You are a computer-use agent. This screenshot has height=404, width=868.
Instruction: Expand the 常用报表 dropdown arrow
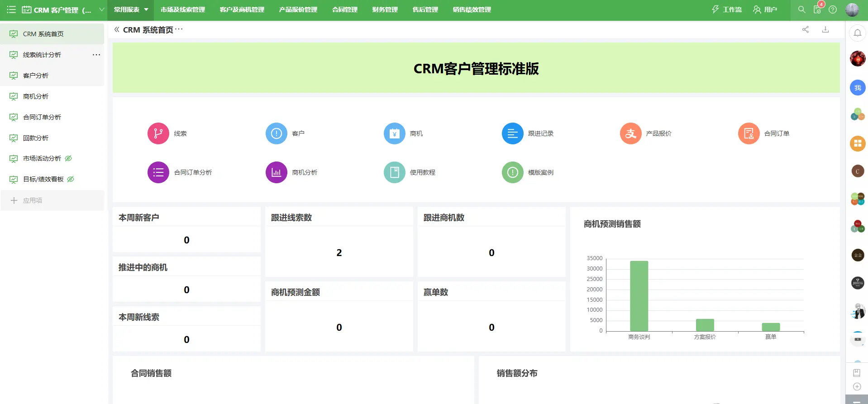click(x=146, y=10)
